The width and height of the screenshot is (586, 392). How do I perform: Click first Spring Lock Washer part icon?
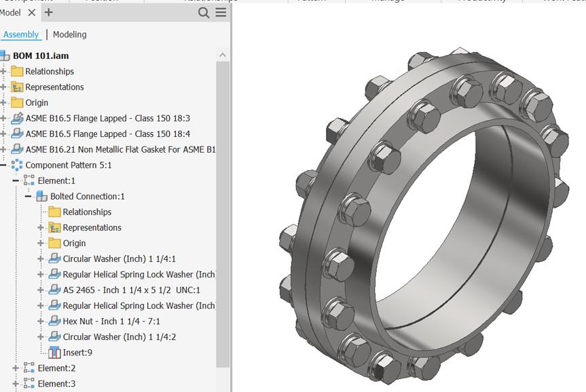(54, 274)
